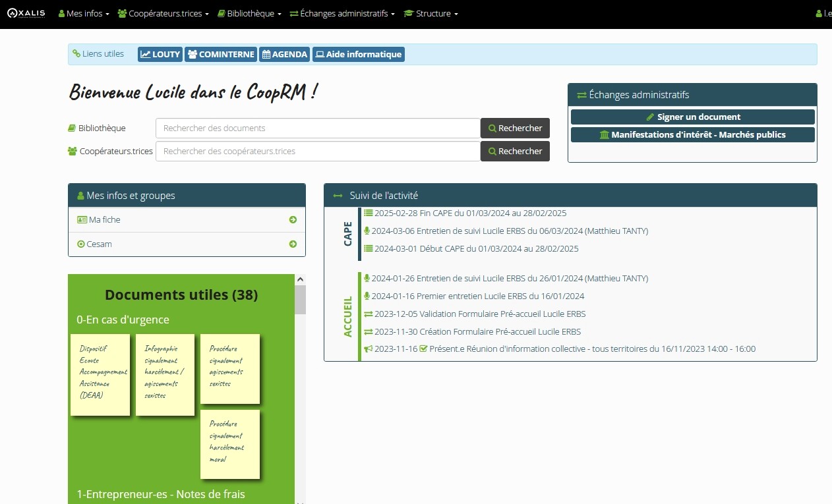Click the laptop icon on Aide informatique
Screen dimensions: 832x504
click(319, 55)
